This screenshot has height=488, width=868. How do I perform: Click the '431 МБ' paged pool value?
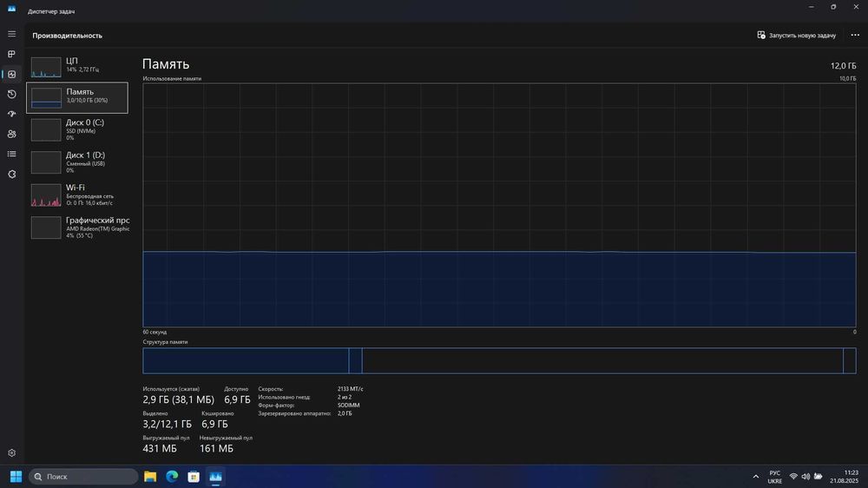[160, 448]
